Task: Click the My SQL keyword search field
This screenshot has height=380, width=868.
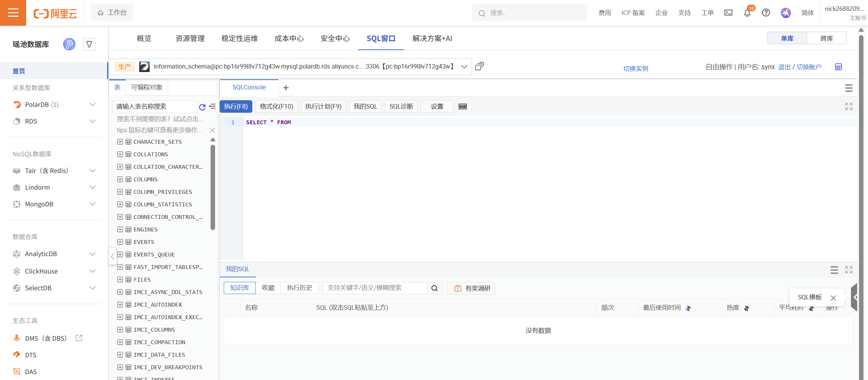Action: tap(375, 288)
